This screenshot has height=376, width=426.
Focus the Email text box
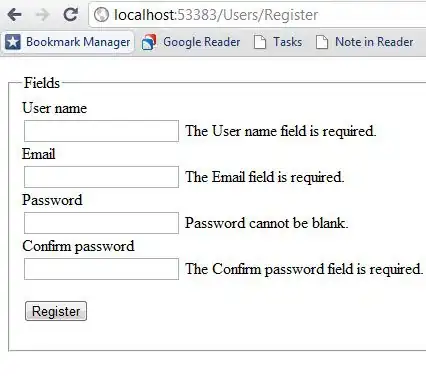coord(101,177)
